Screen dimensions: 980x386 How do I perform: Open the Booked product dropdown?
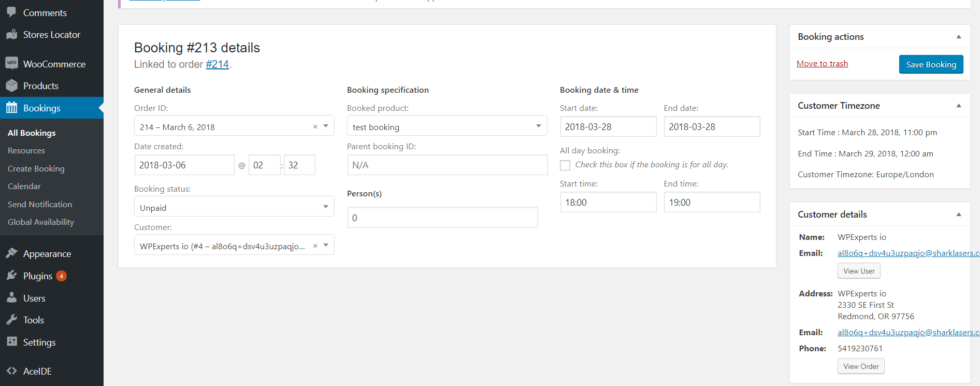pos(446,126)
